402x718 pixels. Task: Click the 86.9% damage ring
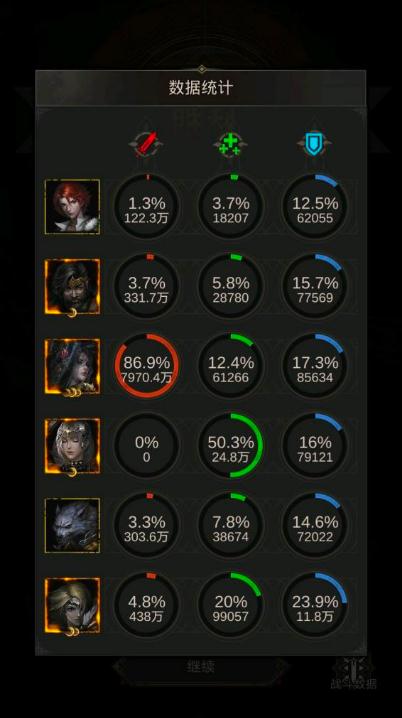point(146,366)
